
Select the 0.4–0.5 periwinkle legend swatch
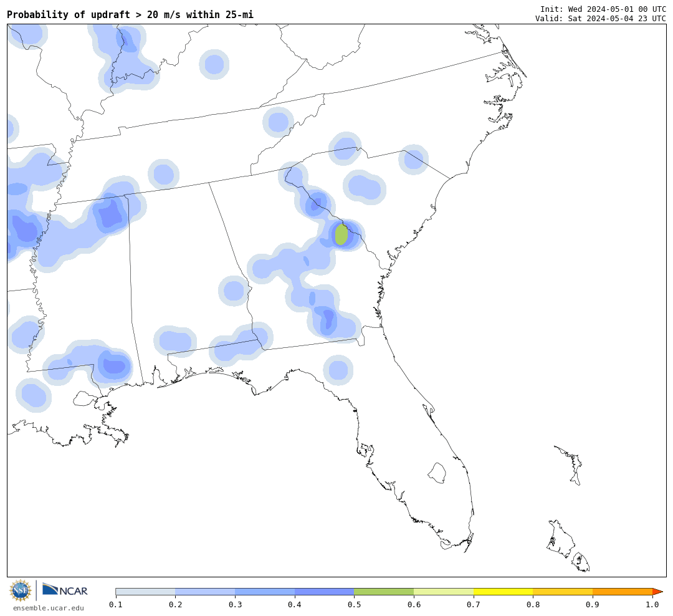[325, 592]
